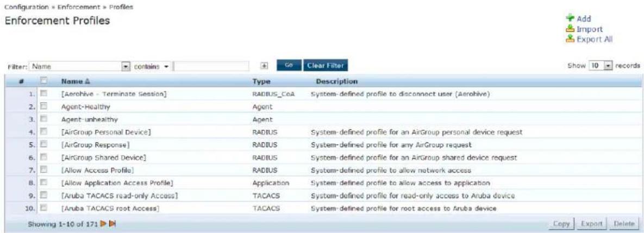Click the Go filter button
Image resolution: width=644 pixels, height=233 pixels.
(289, 66)
